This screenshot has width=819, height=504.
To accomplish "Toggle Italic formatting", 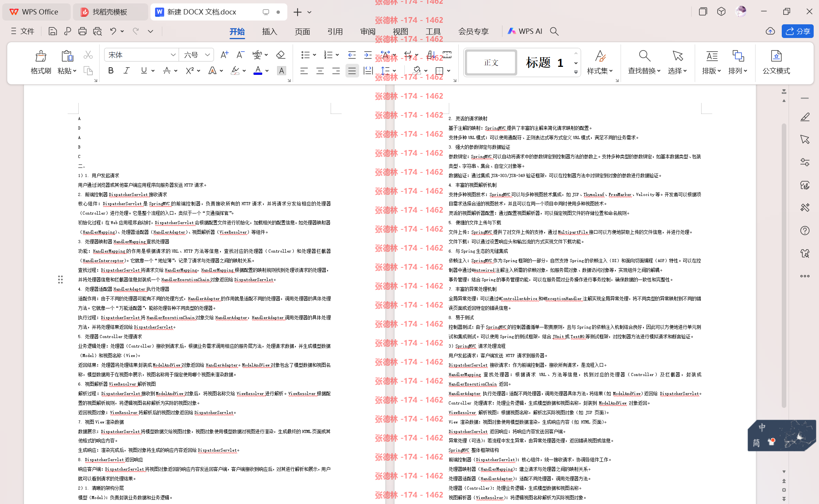I will 127,71.
